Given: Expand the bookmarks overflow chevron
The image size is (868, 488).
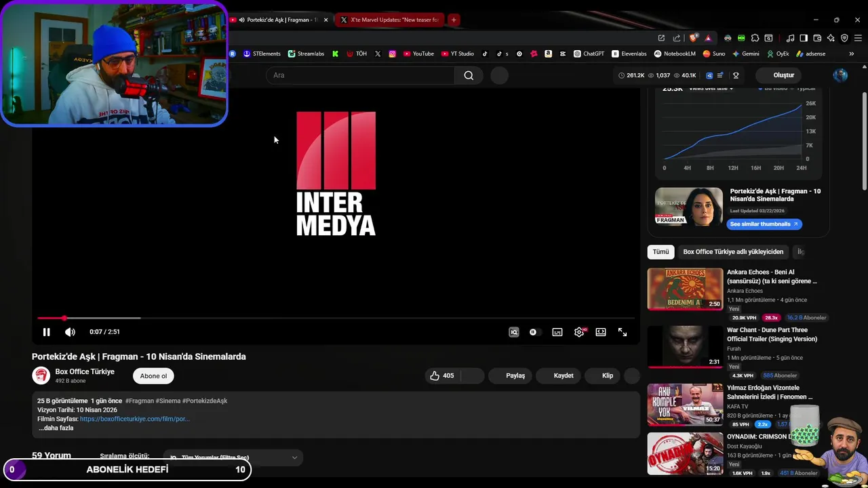Looking at the screenshot, I should [851, 54].
